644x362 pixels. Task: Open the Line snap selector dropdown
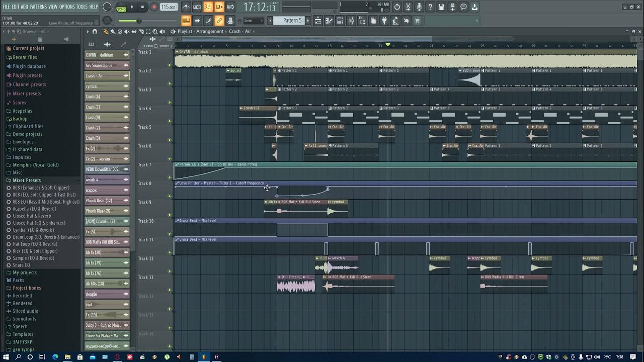tap(253, 21)
